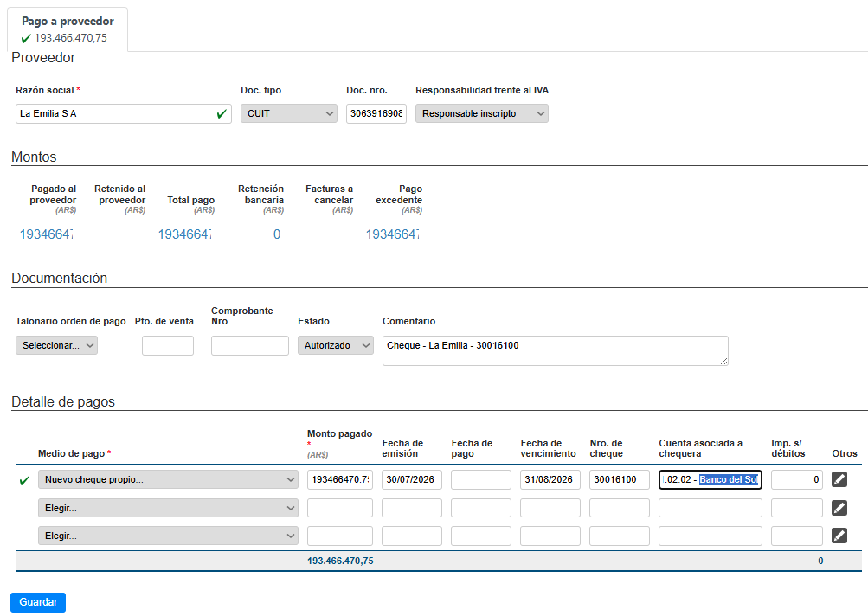Click Razón social field with La Emilia S A
Image resolution: width=868 pixels, height=616 pixels.
(x=124, y=113)
